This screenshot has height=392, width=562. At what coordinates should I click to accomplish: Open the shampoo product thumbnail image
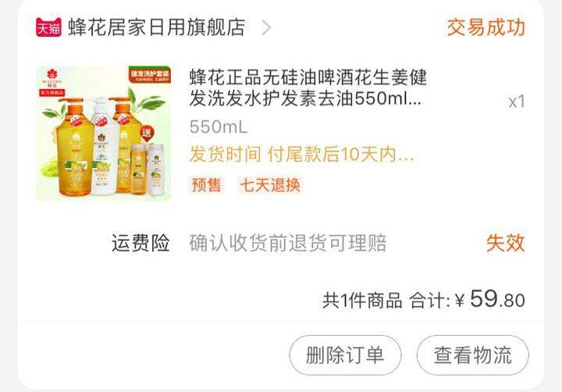pos(104,133)
